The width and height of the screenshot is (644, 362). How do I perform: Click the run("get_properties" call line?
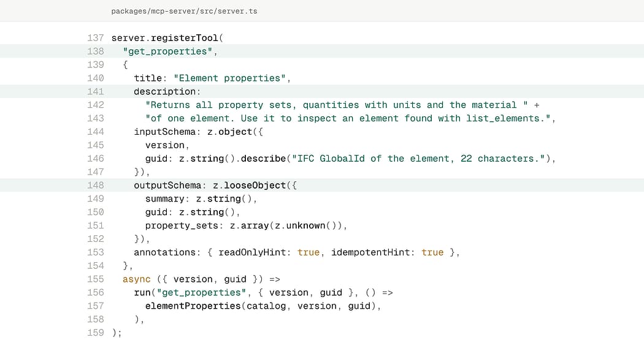coord(263,293)
